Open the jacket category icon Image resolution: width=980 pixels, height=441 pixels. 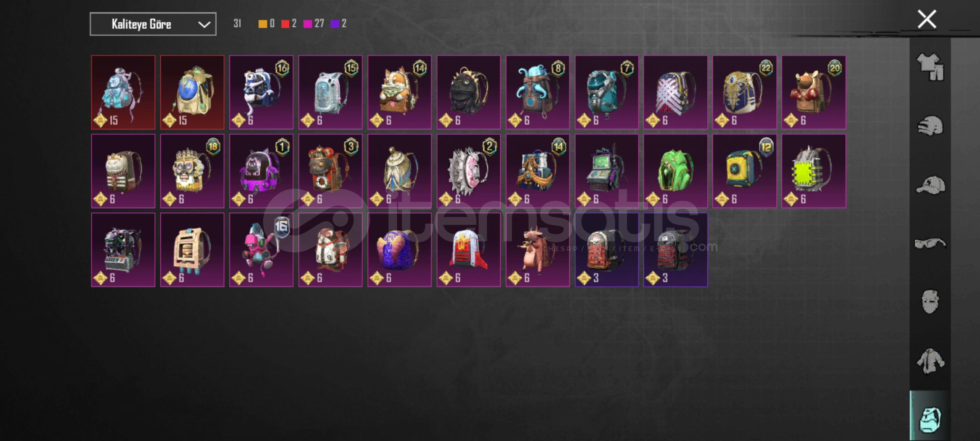(930, 361)
